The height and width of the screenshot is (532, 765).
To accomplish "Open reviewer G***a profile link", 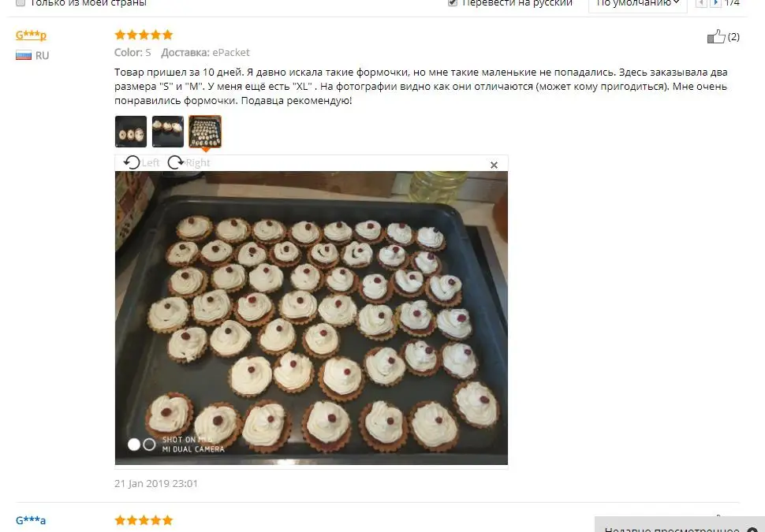I will [31, 520].
